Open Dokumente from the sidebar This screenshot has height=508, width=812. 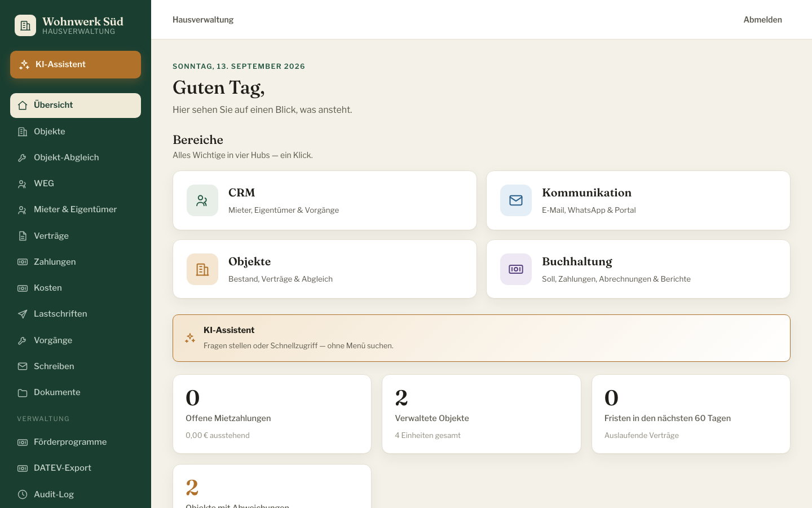pos(76,392)
